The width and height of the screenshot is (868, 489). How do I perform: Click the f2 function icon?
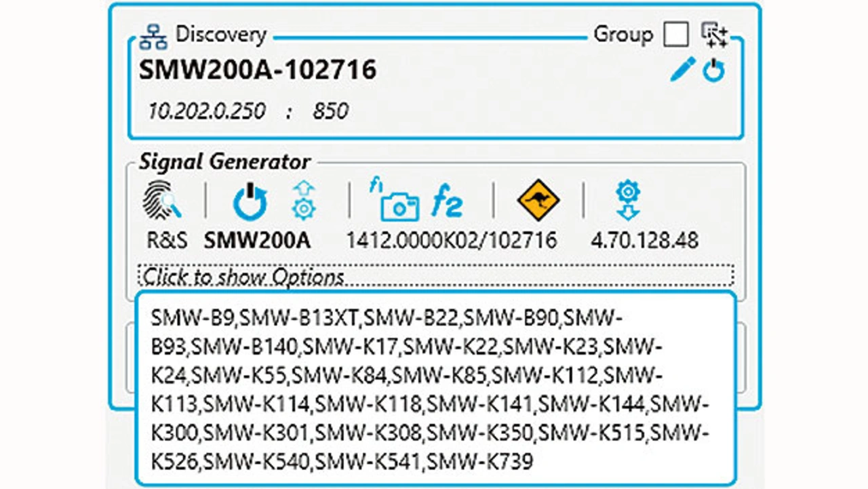pyautogui.click(x=448, y=203)
